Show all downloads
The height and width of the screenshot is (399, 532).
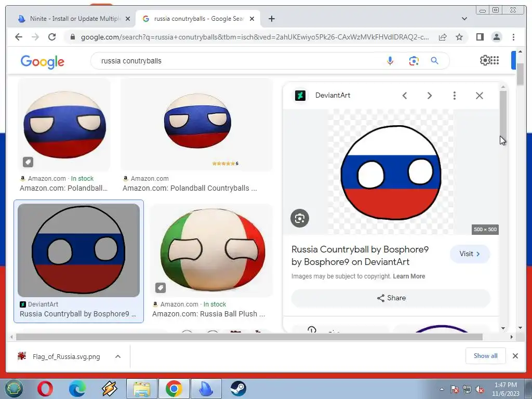tap(486, 355)
